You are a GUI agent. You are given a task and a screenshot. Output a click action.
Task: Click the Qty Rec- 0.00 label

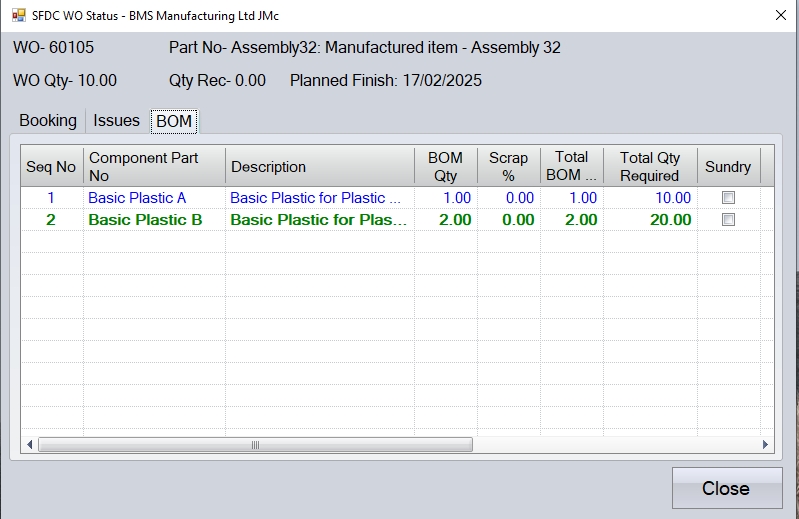click(217, 80)
